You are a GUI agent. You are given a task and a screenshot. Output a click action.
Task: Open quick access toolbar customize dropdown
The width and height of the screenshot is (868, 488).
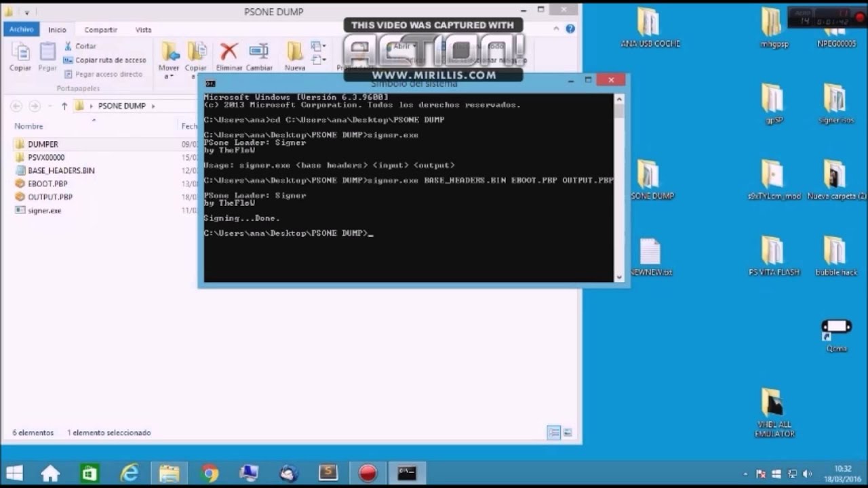28,12
